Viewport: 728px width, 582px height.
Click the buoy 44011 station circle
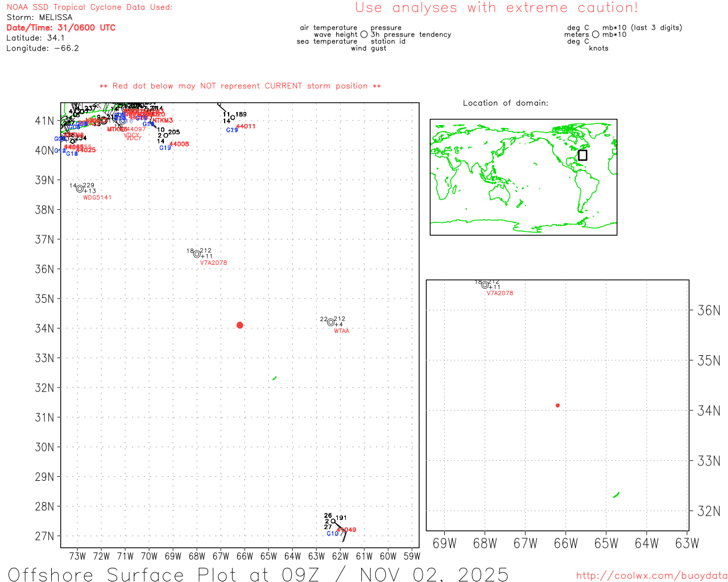click(x=233, y=118)
